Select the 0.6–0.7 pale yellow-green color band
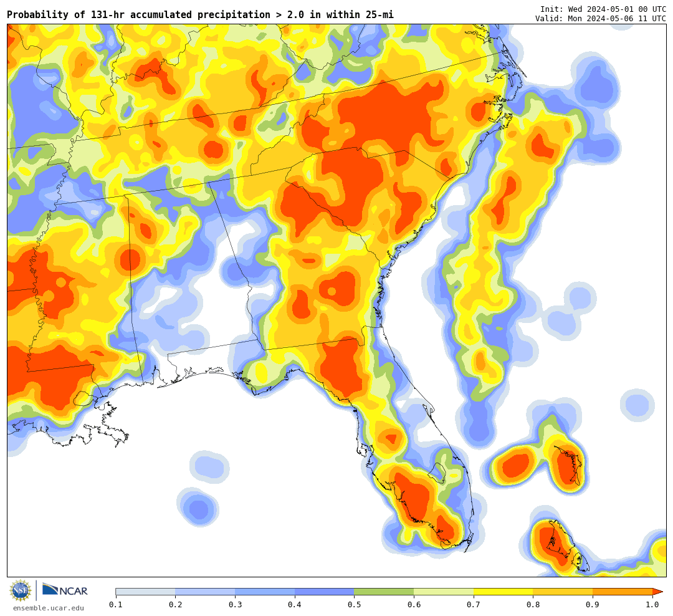Image resolution: width=673 pixels, height=616 pixels. [x=444, y=592]
